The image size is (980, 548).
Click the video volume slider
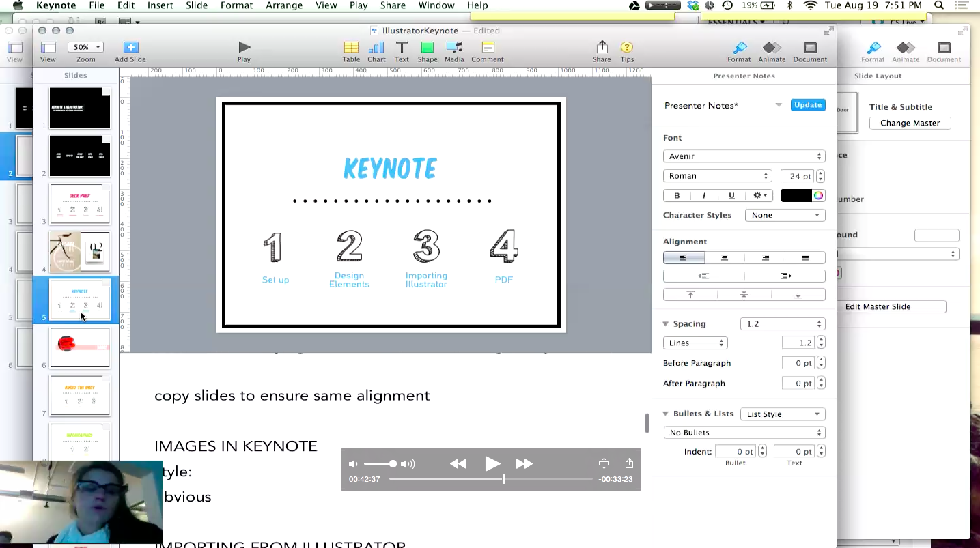click(x=380, y=464)
